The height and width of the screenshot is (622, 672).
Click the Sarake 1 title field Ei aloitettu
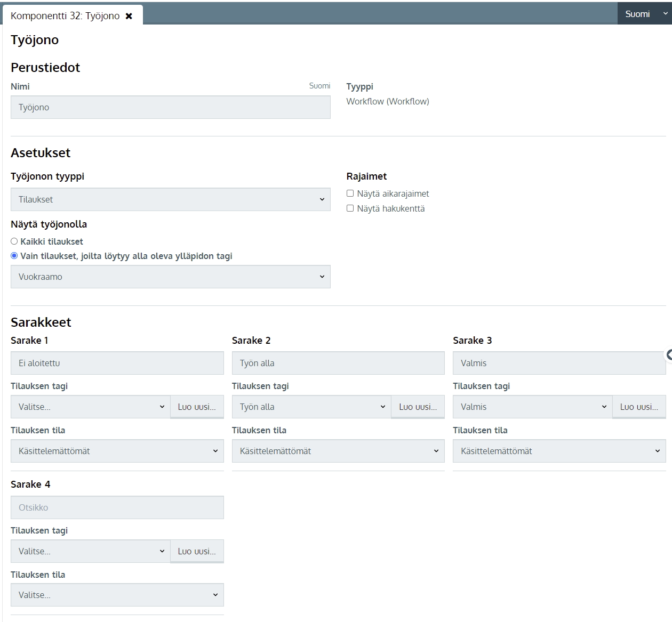click(117, 363)
